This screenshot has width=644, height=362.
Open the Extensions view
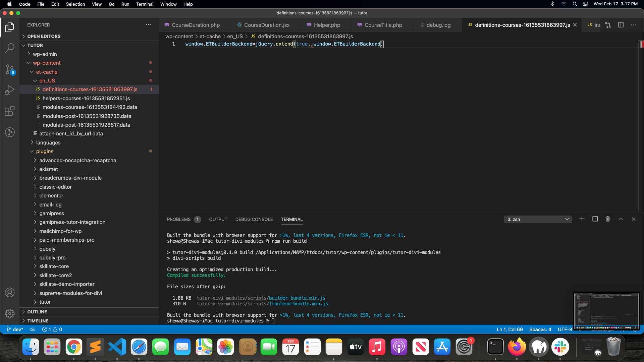(10, 111)
